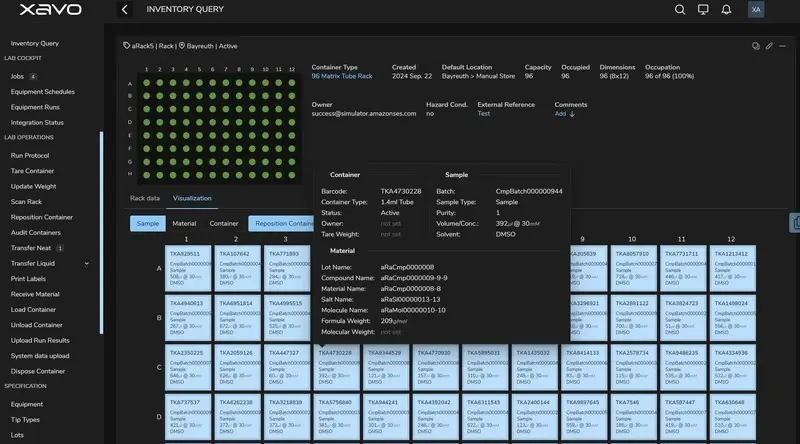Open Equipment Schedules in sidebar
The width and height of the screenshot is (800, 444).
tap(42, 92)
